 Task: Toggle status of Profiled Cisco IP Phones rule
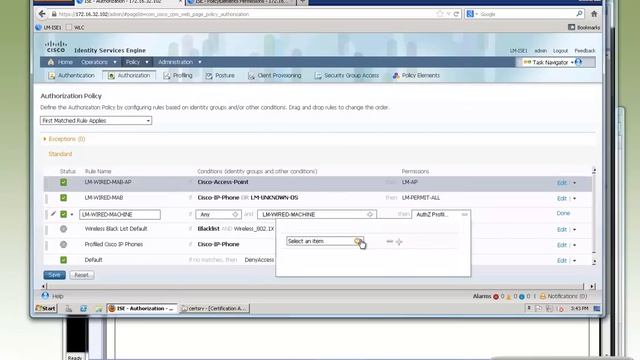pos(63,244)
